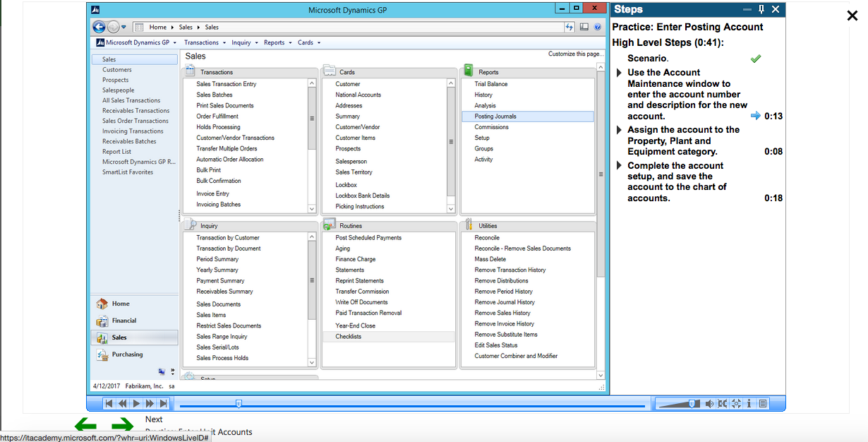Click the Financial module icon
868x442 pixels.
(x=102, y=321)
